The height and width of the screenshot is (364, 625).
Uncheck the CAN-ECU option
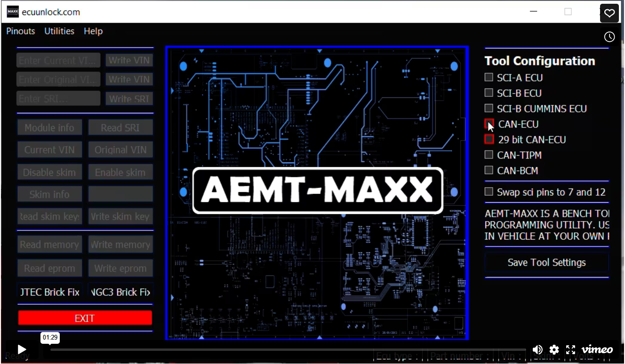coord(489,124)
